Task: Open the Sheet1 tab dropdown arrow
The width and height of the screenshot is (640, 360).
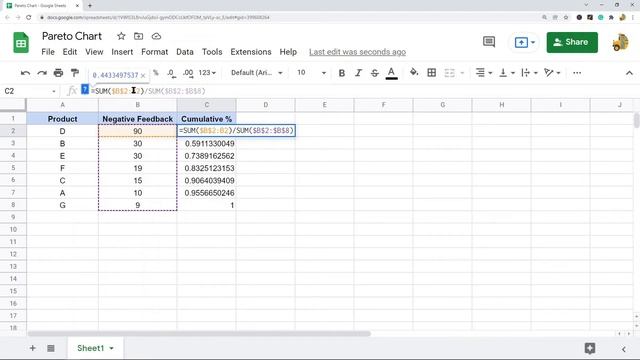Action: 111,349
